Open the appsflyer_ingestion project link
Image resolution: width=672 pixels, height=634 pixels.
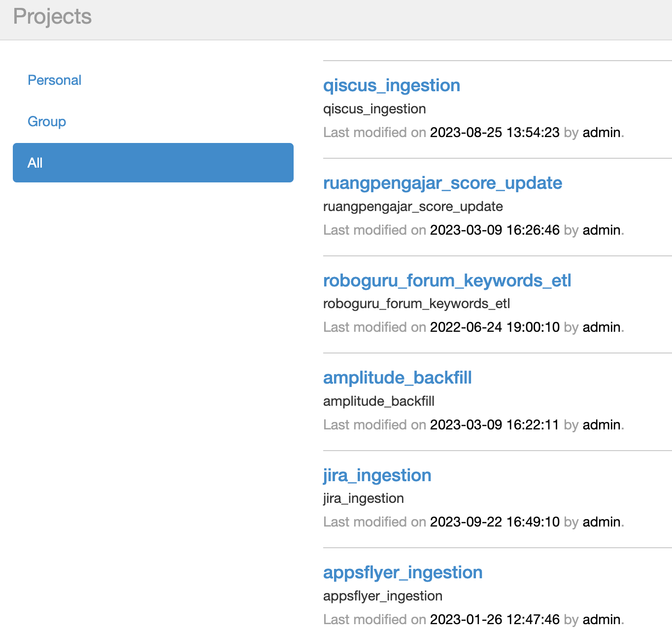(x=403, y=572)
